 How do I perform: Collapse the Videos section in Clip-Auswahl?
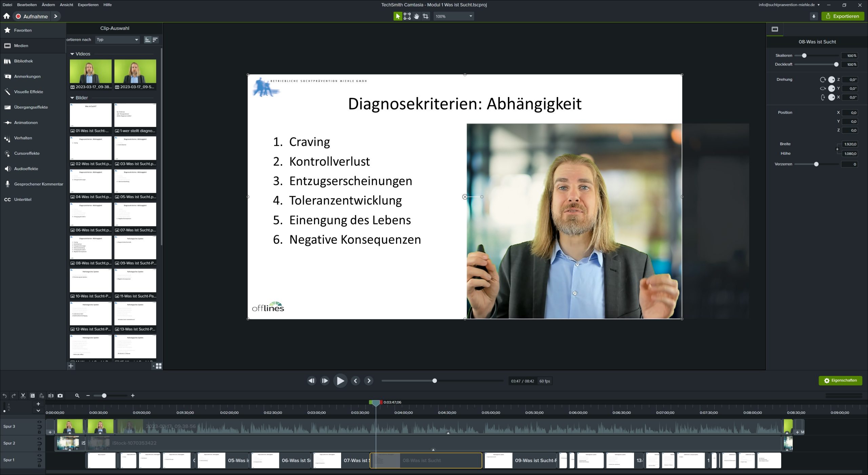coord(72,54)
